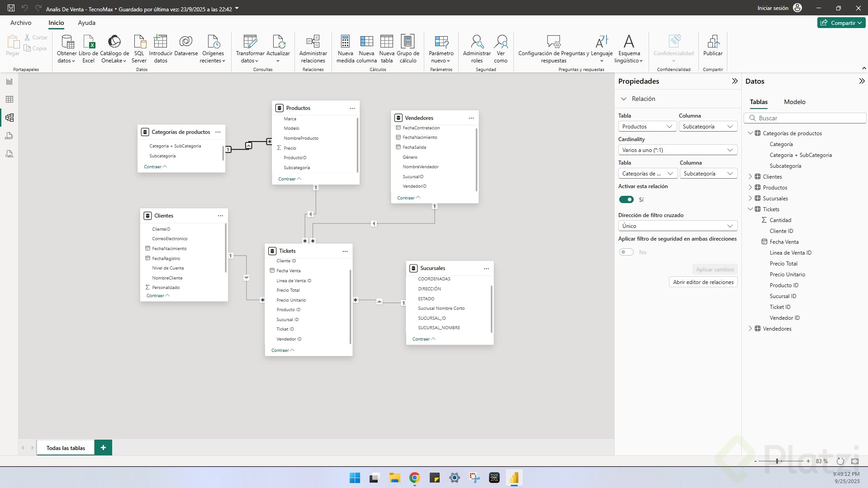Open table view in left sidebar
The image size is (868, 488).
[x=9, y=99]
